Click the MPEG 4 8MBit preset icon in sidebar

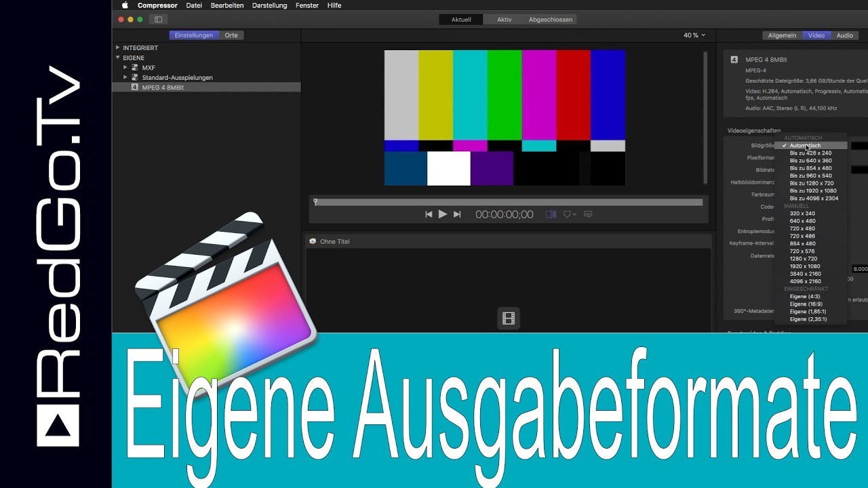(135, 87)
